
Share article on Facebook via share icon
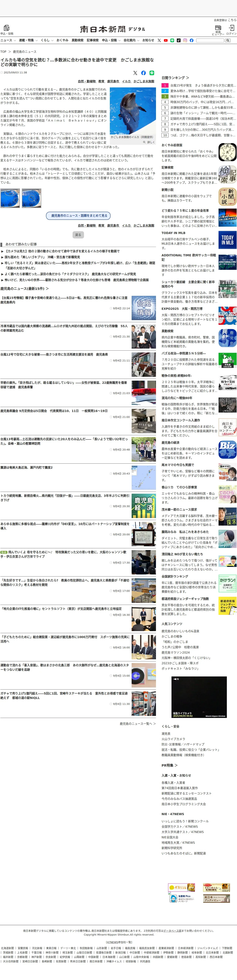point(143,73)
